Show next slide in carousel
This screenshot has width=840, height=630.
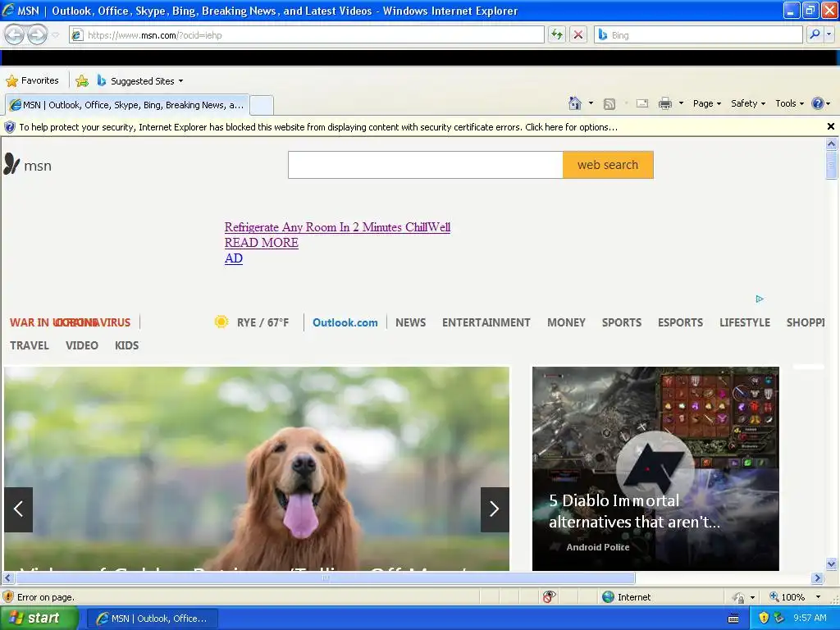click(495, 509)
